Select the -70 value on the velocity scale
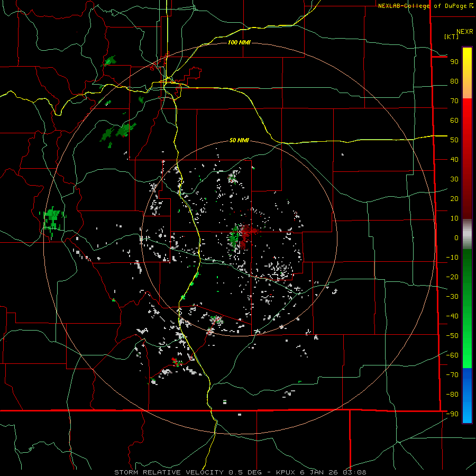This screenshot has height=476, width=476. (x=452, y=375)
